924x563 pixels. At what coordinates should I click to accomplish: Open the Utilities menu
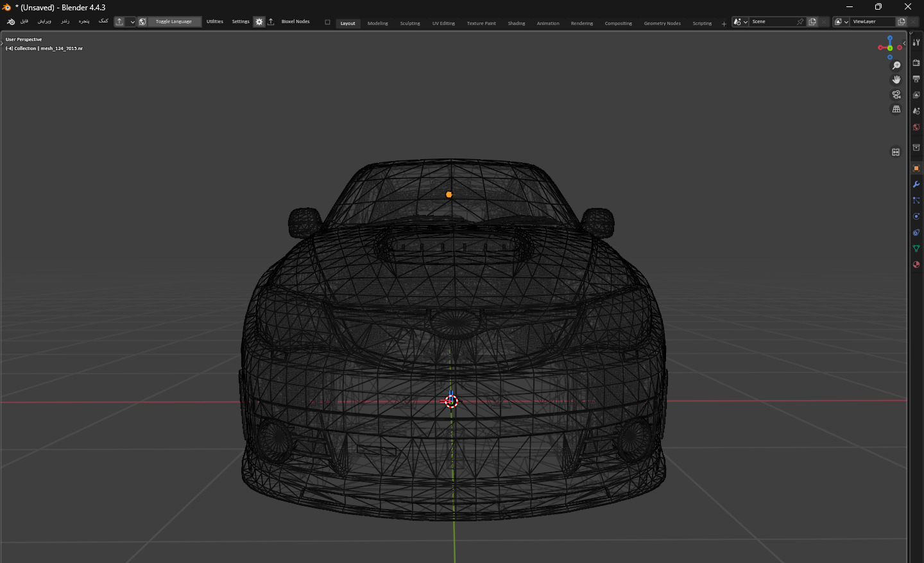tap(215, 22)
